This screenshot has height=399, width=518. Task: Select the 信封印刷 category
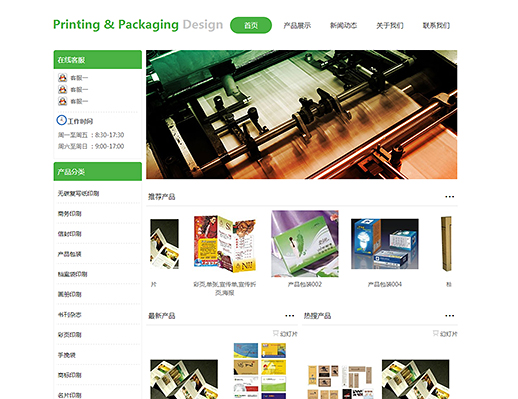click(69, 234)
